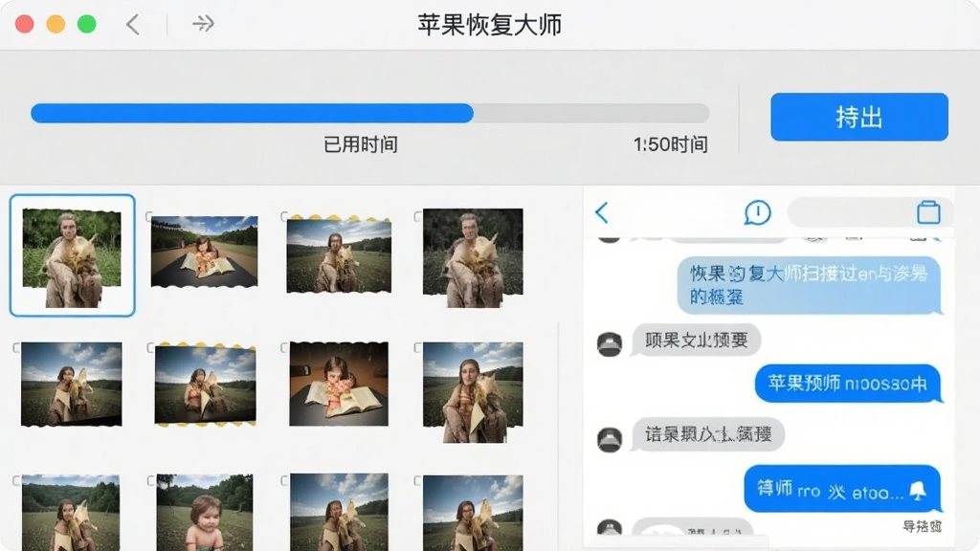Click the third gray message bubble

click(x=707, y=433)
